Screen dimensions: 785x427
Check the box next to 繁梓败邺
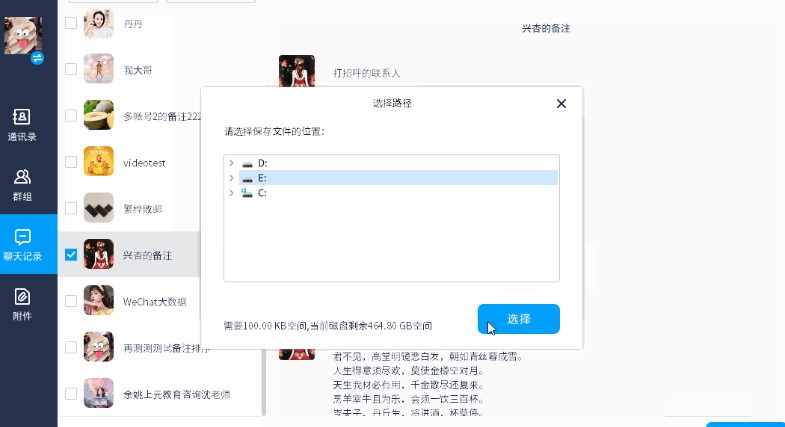coord(71,208)
